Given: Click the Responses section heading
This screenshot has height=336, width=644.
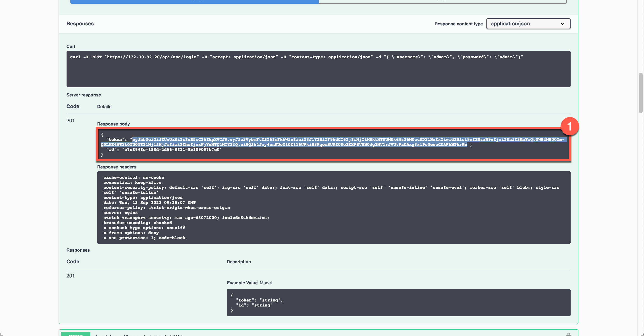Looking at the screenshot, I should click(80, 24).
